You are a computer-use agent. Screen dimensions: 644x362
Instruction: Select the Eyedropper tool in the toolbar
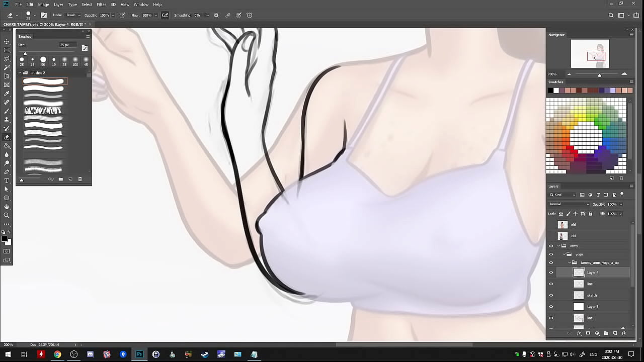pos(7,94)
